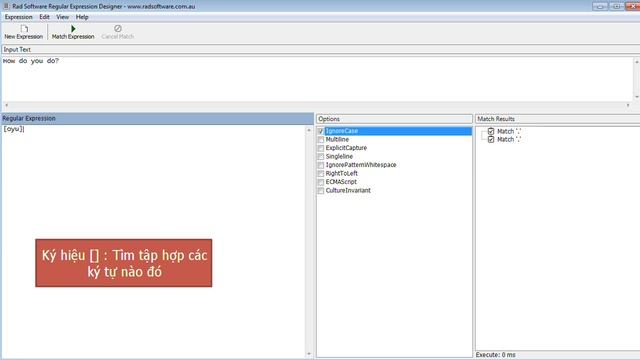Viewport: 640px width, 360px height.
Task: Select the Regular Expression panel header
Action: (158, 118)
